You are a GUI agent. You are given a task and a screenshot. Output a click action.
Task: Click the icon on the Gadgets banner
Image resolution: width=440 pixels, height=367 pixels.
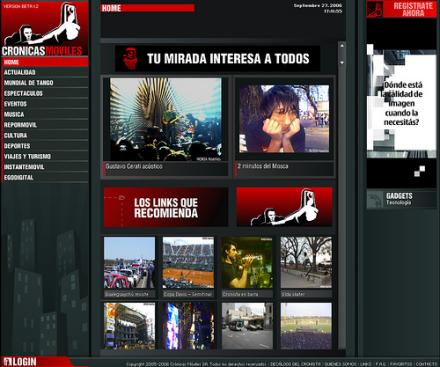[375, 200]
